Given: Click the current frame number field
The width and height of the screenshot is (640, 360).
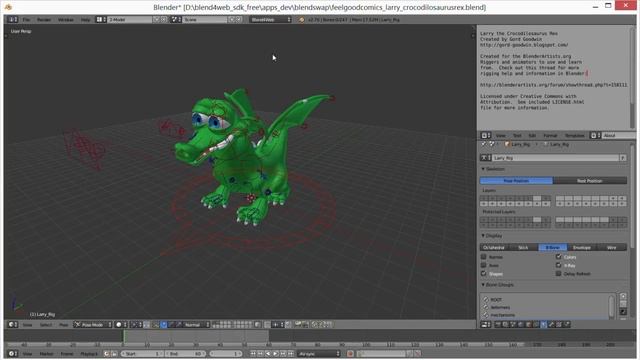Looking at the screenshot, I should tap(225, 353).
